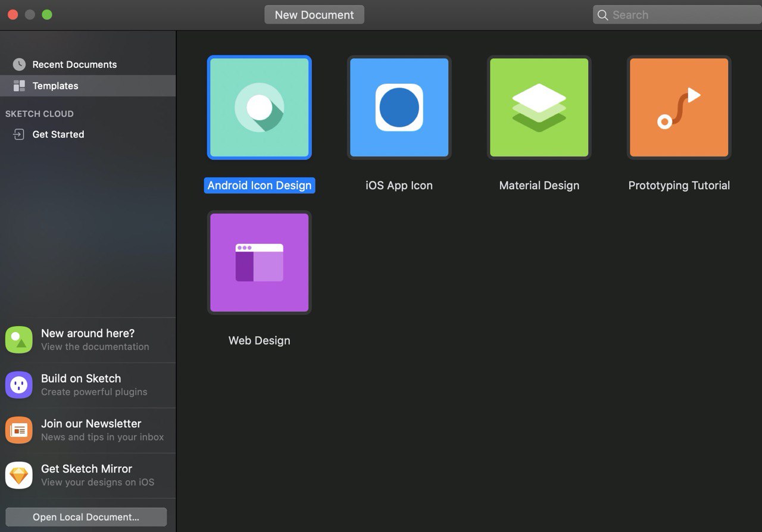Click the Android Icon Design label
This screenshot has width=762, height=532.
pyautogui.click(x=260, y=186)
